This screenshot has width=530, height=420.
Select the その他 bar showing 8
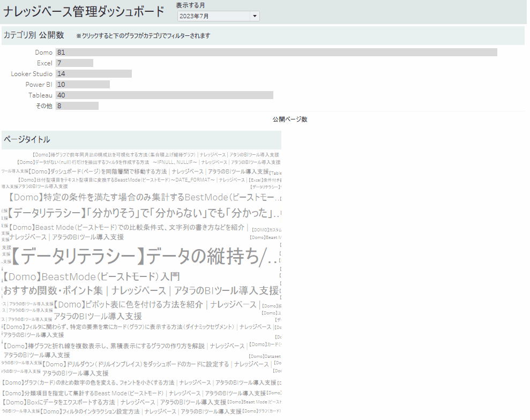coord(77,106)
